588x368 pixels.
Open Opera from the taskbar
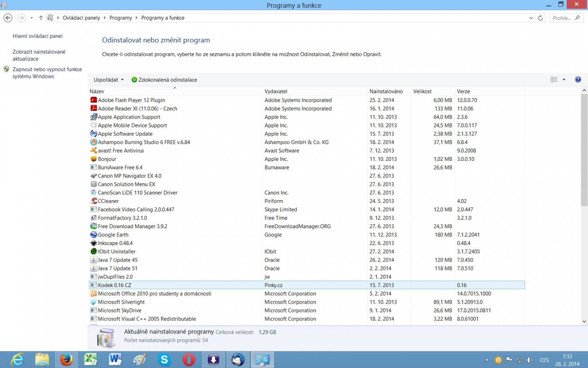[x=189, y=360]
